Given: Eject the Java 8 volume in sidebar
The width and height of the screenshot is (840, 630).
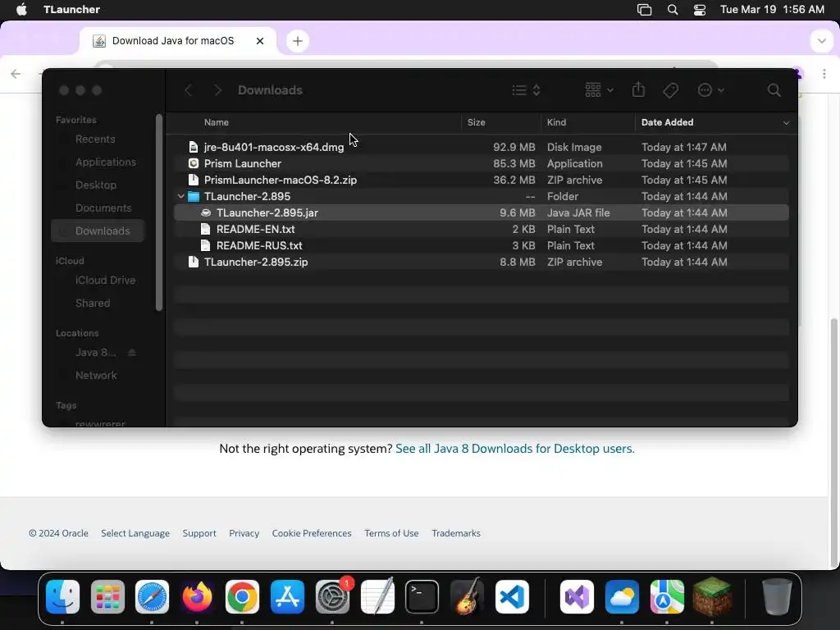Looking at the screenshot, I should coord(132,353).
